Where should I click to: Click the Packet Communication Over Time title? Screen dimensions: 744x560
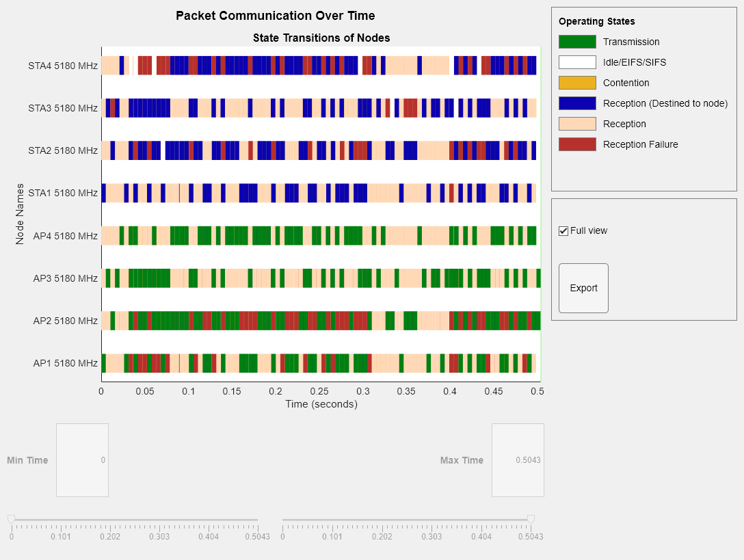[275, 16]
